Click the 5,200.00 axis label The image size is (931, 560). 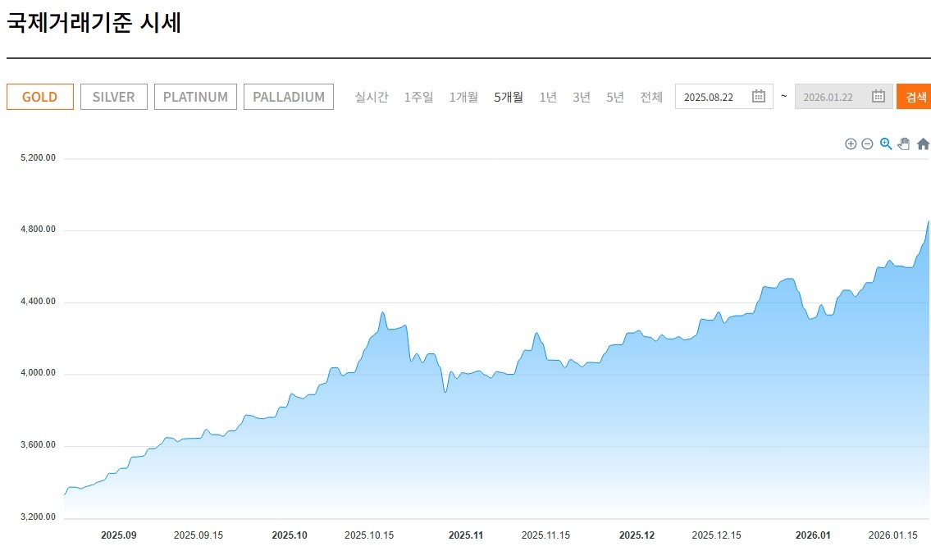[x=38, y=157]
